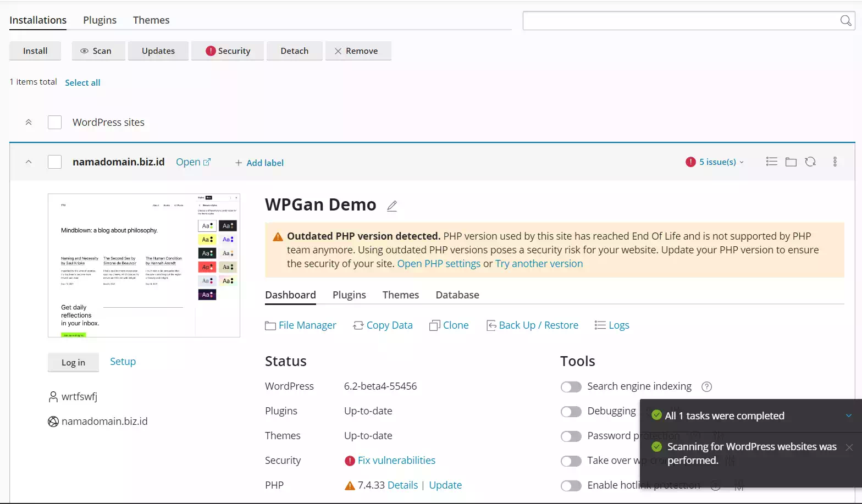Open File Manager
Screen dimensions: 862x504
click(x=301, y=325)
